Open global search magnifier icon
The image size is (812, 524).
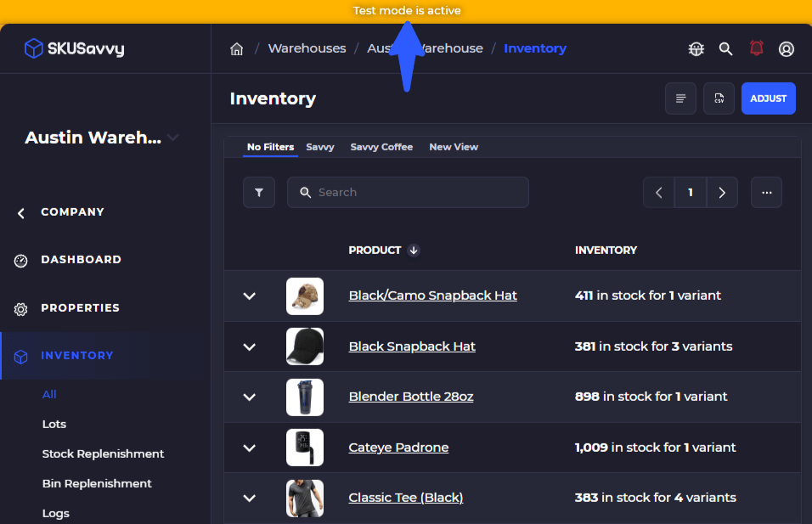[725, 48]
